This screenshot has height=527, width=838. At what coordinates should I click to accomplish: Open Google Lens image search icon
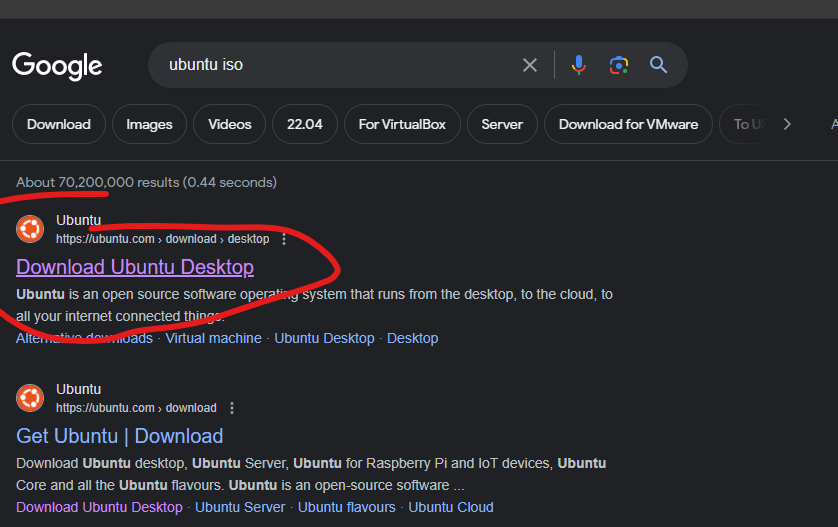click(x=619, y=65)
